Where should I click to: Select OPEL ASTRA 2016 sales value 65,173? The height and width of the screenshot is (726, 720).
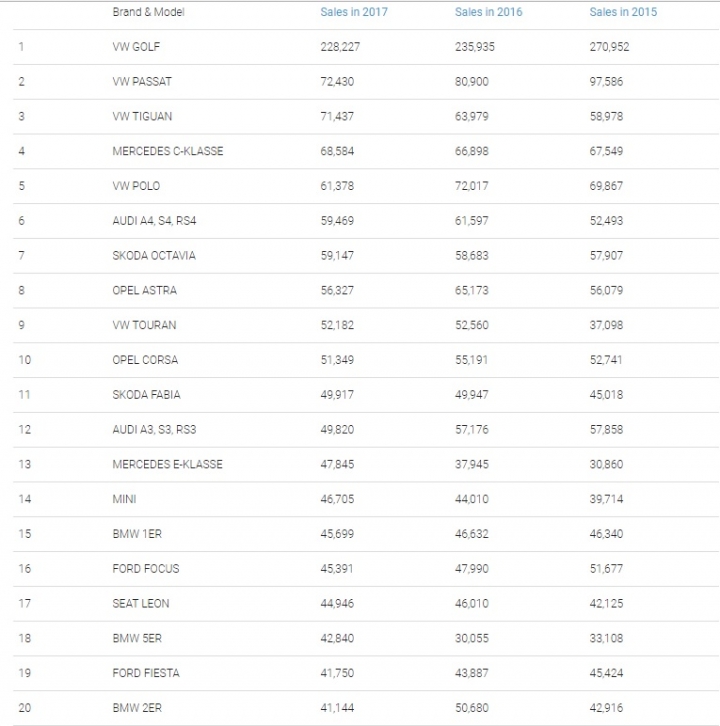(471, 290)
